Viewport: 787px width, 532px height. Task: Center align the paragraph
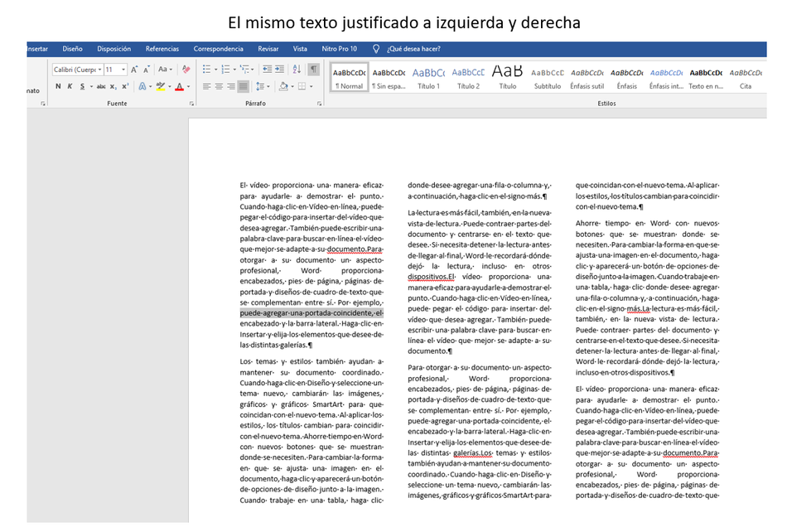point(219,86)
